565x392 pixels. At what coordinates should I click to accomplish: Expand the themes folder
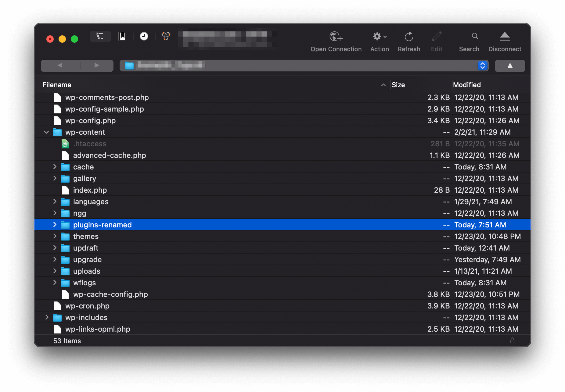coord(55,236)
